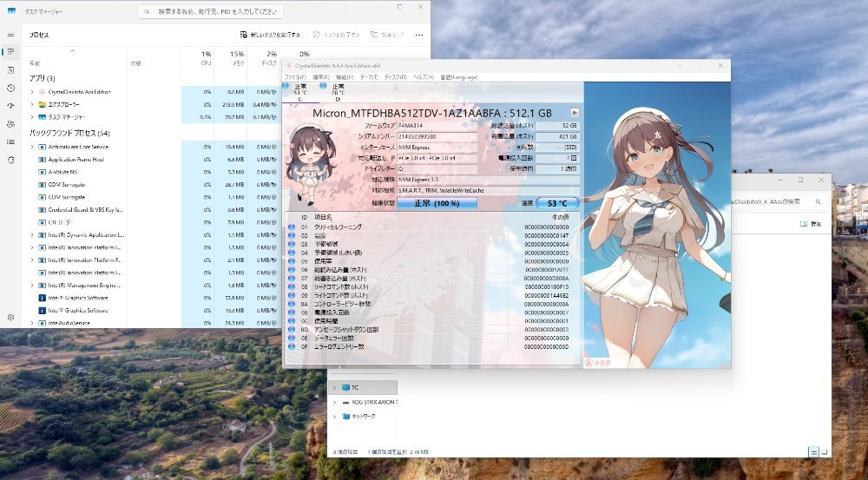The image size is (868, 480).
Task: Click Intel Graphics Software process icon
Action: [42, 298]
